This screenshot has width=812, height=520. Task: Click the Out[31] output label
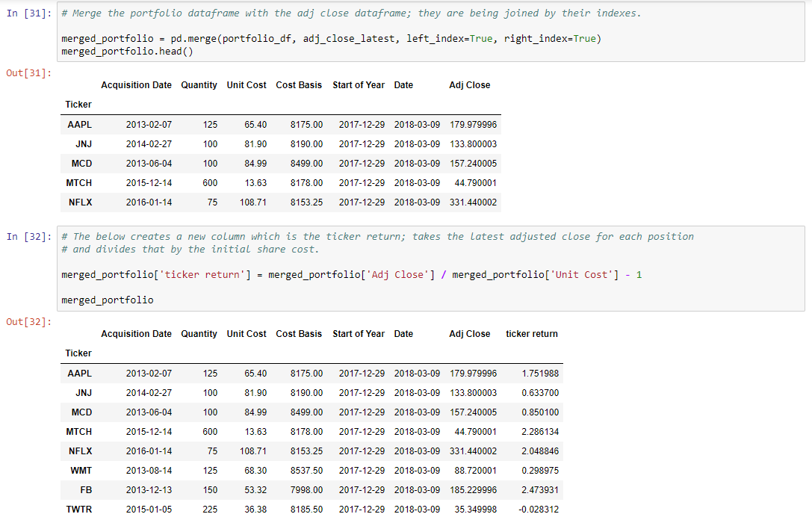pyautogui.click(x=29, y=73)
